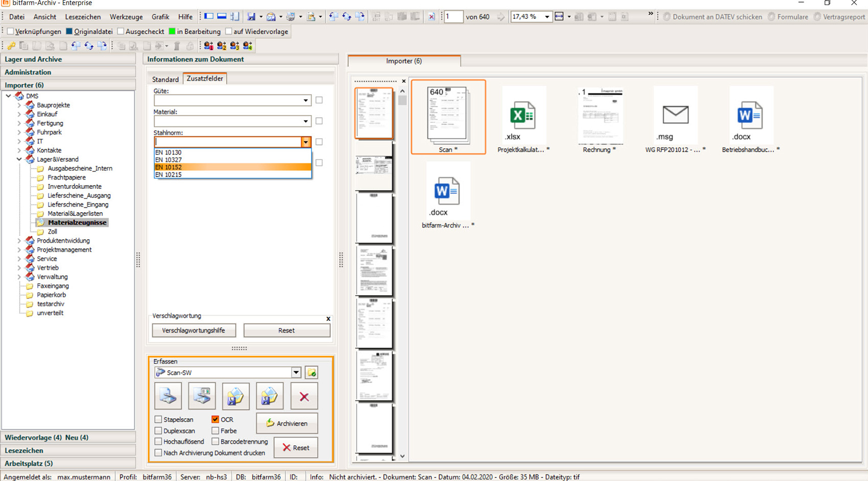The image size is (868, 481).
Task: Collapse the Lager&Versand tree node
Action: [x=19, y=159]
